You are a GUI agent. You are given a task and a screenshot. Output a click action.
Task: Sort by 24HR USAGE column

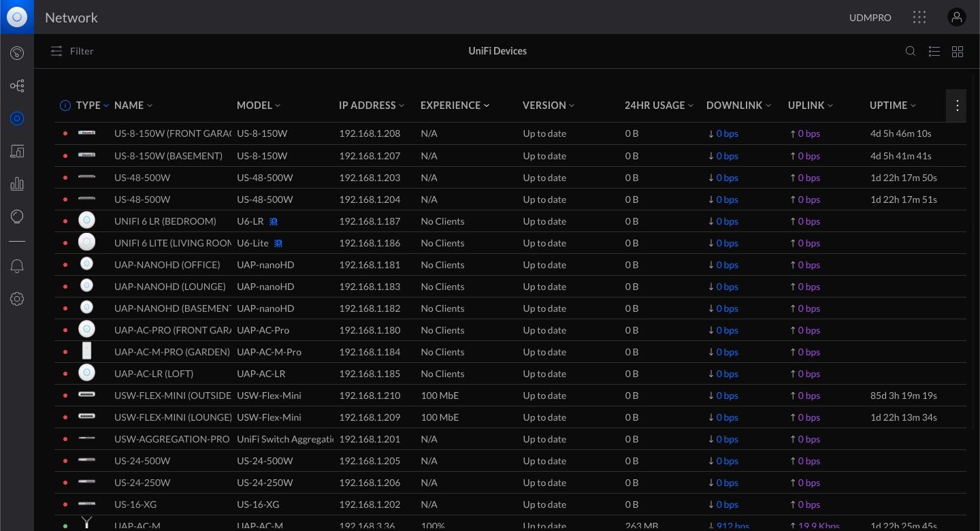pos(659,106)
